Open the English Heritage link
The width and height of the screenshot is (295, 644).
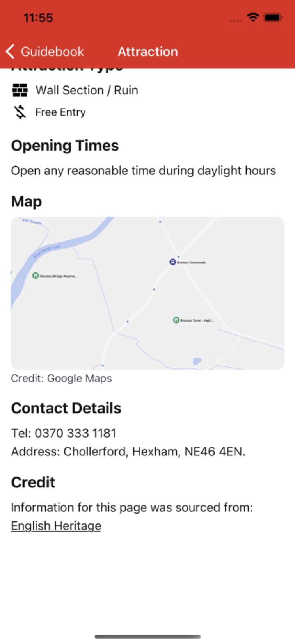pos(56,526)
